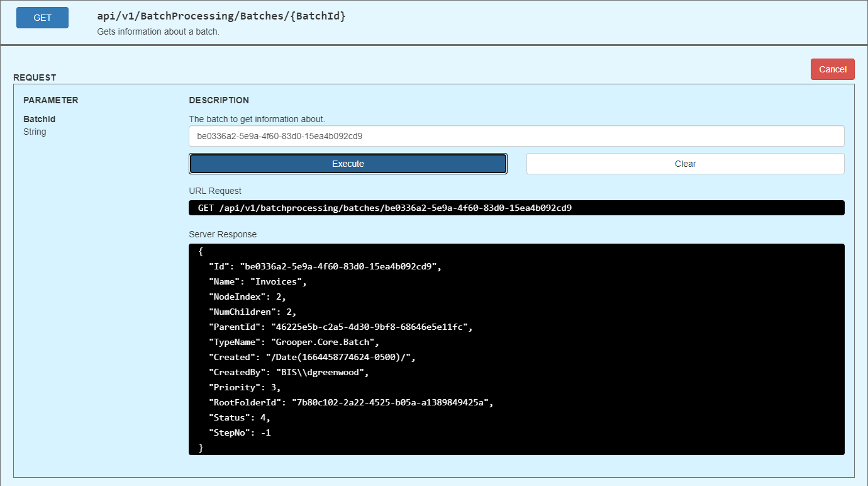Click the ParentId line in server response

point(340,327)
